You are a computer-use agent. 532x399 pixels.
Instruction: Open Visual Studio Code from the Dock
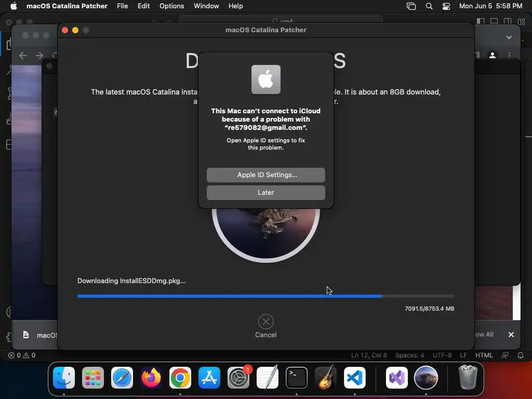355,378
